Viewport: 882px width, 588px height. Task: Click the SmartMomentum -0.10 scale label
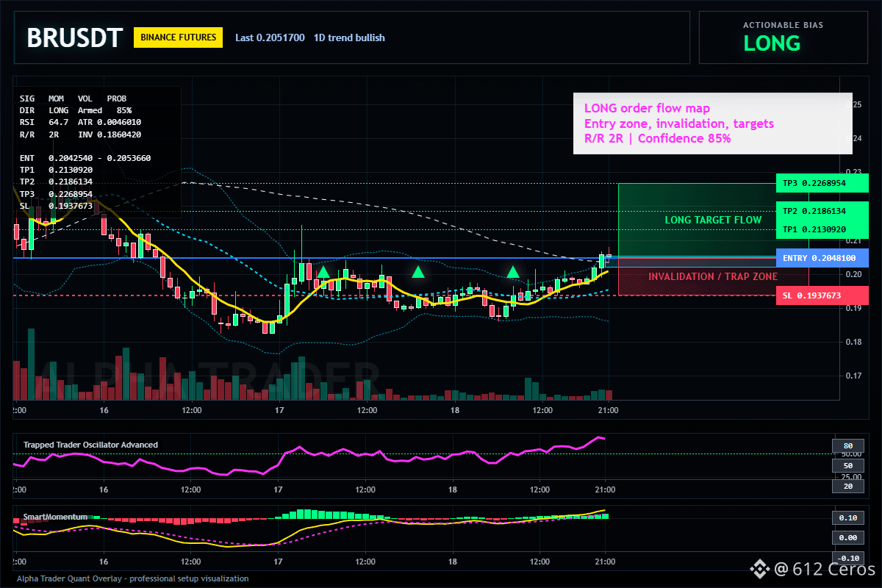[847, 558]
